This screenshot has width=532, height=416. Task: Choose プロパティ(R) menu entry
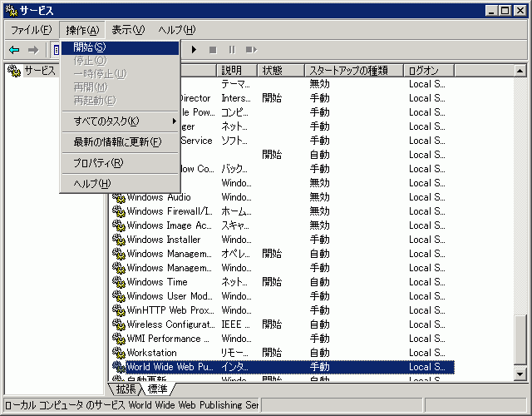[x=120, y=163]
